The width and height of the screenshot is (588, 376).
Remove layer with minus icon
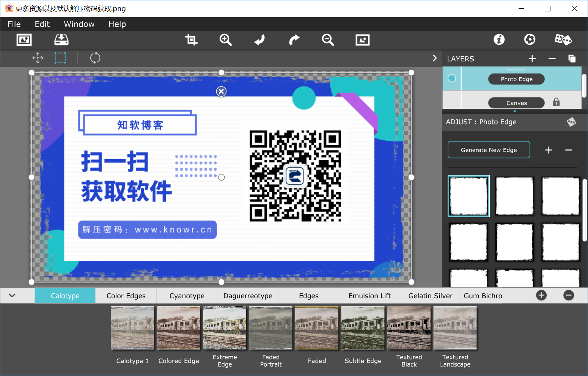click(x=552, y=59)
